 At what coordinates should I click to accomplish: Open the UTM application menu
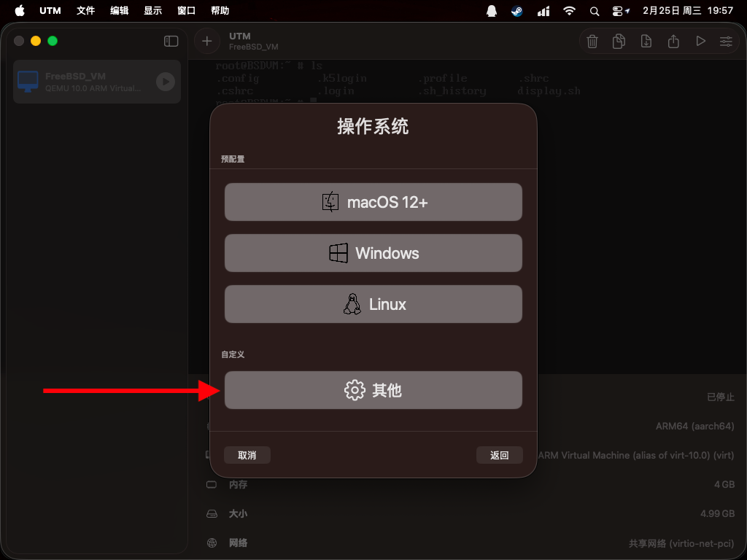(50, 10)
